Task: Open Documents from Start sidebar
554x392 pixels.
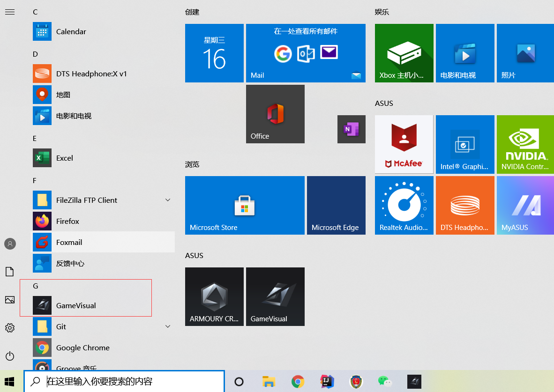Action: 10,272
